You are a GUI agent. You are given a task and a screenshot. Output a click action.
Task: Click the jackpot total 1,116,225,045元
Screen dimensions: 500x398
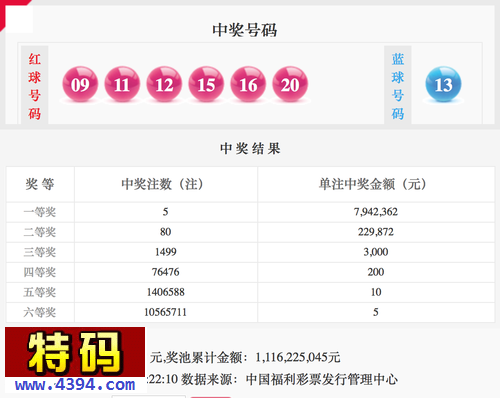point(298,358)
